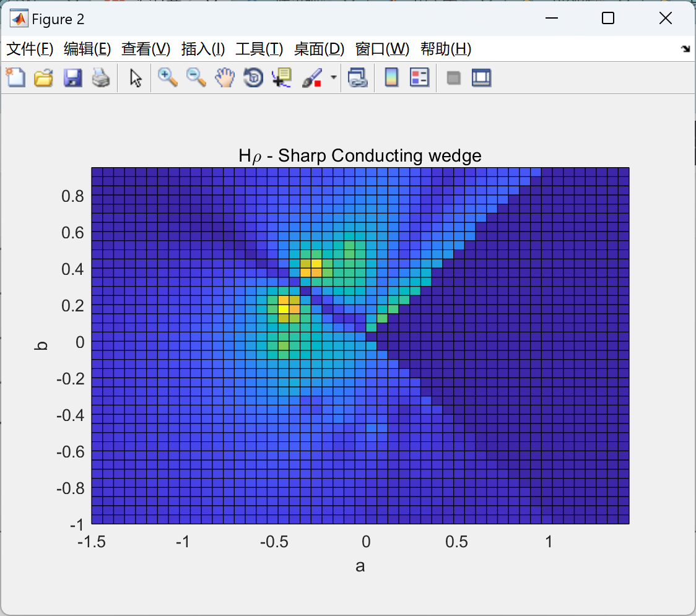
Task: Save the figure with the floppy disk icon
Action: pyautogui.click(x=72, y=77)
